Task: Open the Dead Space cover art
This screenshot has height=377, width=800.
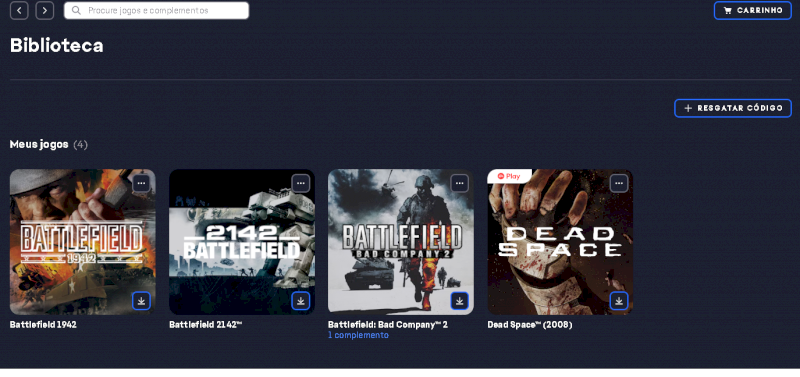Action: click(x=560, y=242)
